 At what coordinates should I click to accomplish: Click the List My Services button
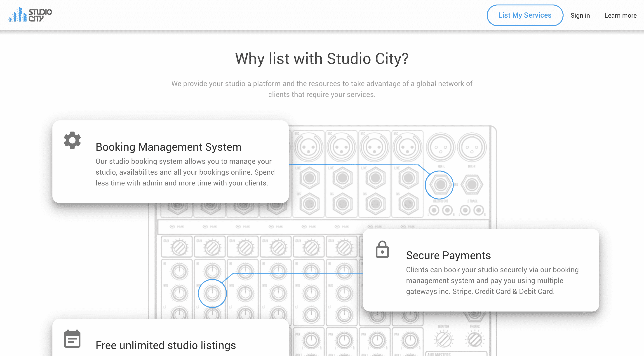525,15
